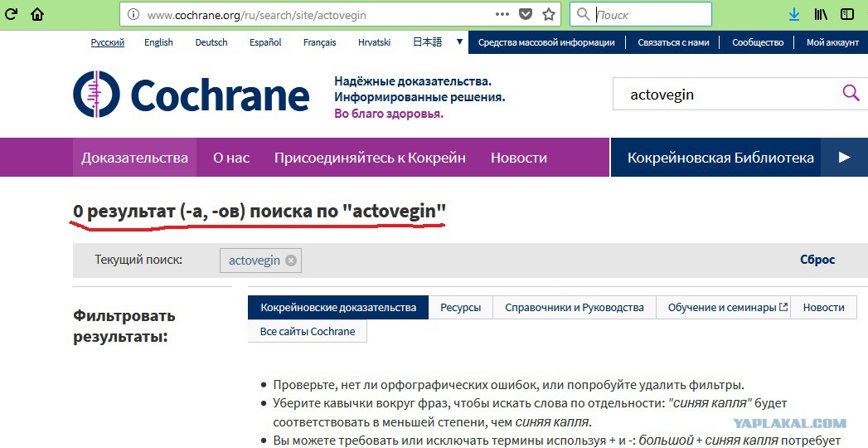Switch language to Hrvatski
This screenshot has height=448, width=868.
tap(374, 42)
